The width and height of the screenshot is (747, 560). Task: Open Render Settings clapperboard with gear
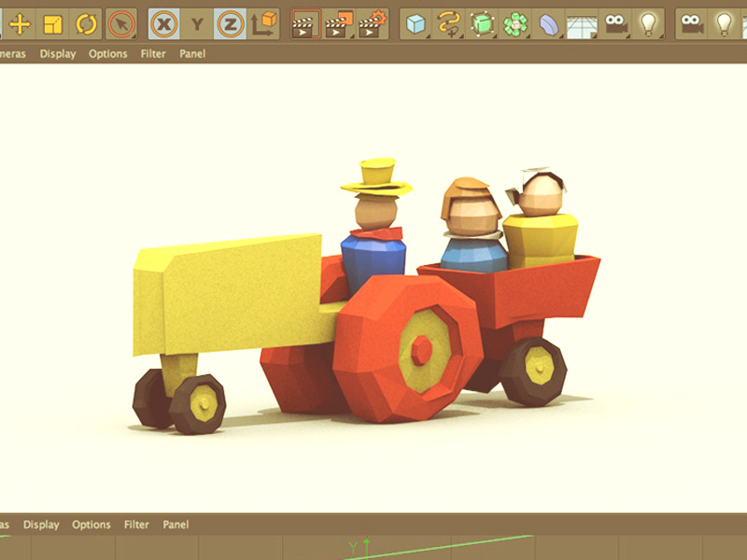(372, 24)
